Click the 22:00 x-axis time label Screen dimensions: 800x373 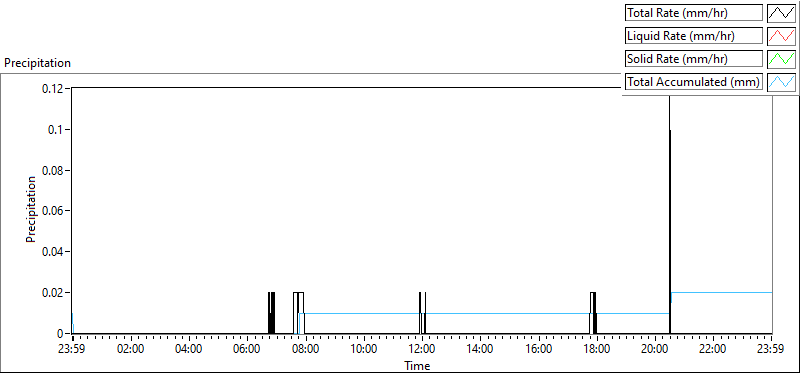pos(713,350)
